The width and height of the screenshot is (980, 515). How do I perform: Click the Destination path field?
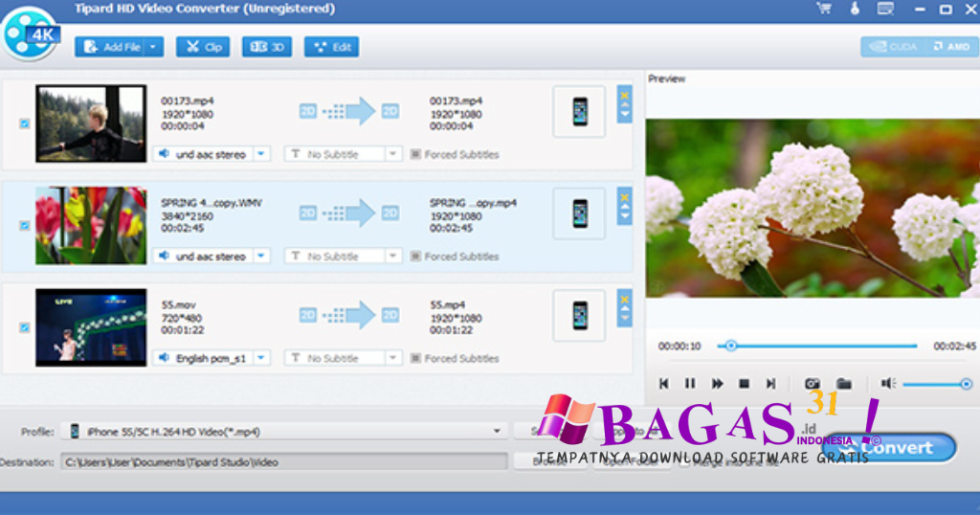click(x=284, y=462)
